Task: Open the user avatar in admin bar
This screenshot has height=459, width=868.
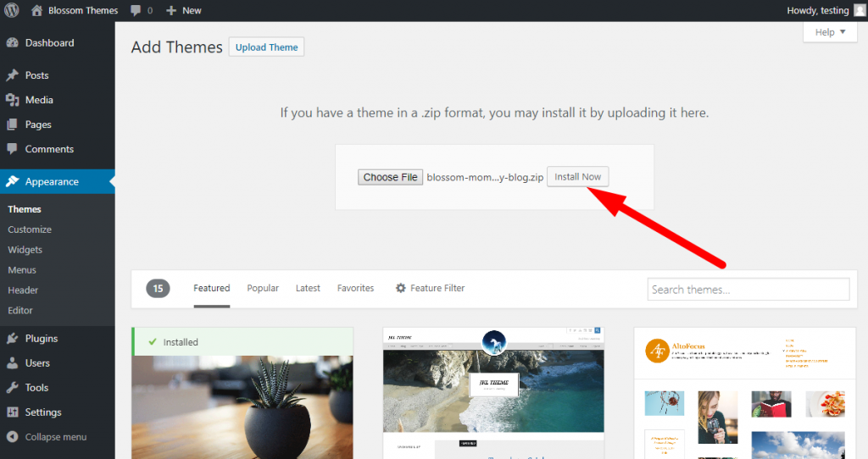Action: pos(860,10)
